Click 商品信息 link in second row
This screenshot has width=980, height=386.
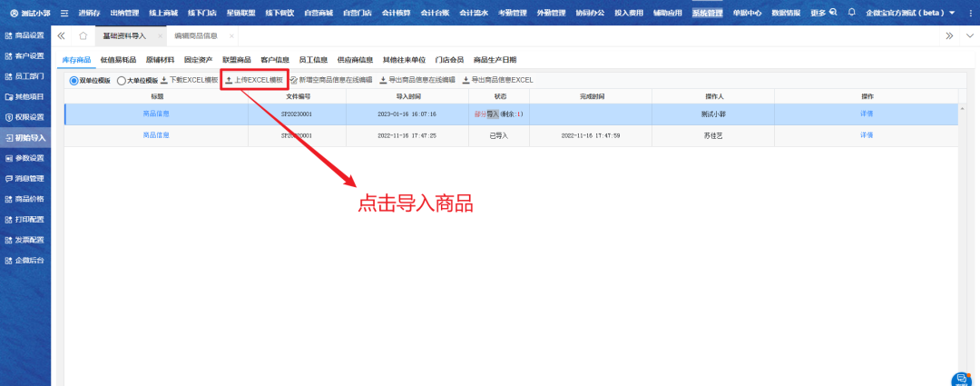(x=156, y=135)
